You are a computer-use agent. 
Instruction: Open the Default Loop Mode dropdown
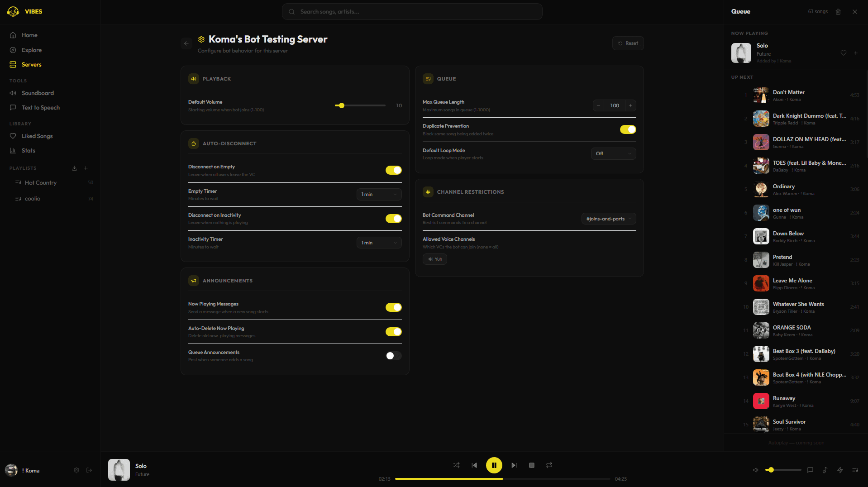tap(613, 154)
